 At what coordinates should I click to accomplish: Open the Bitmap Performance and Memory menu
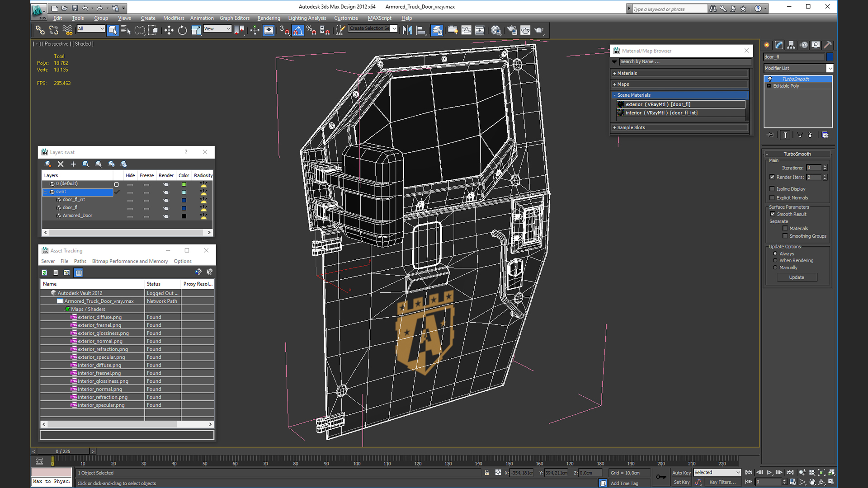click(x=130, y=261)
